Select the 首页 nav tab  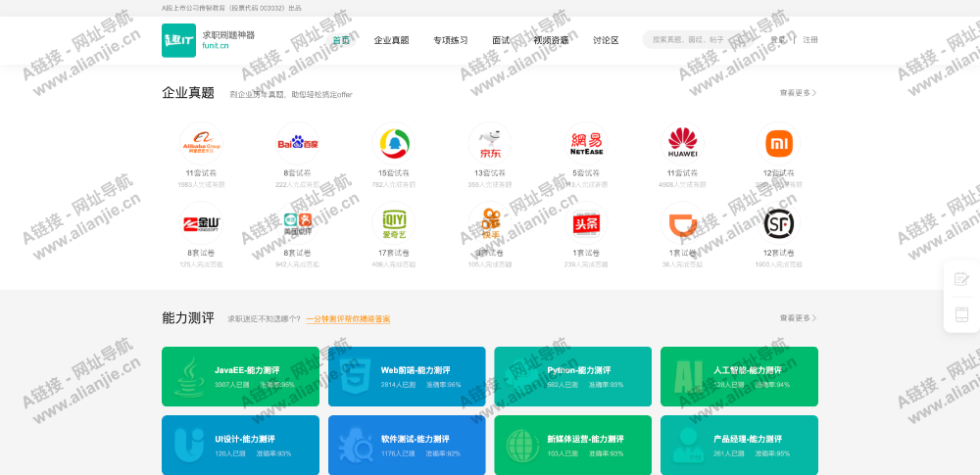click(341, 40)
